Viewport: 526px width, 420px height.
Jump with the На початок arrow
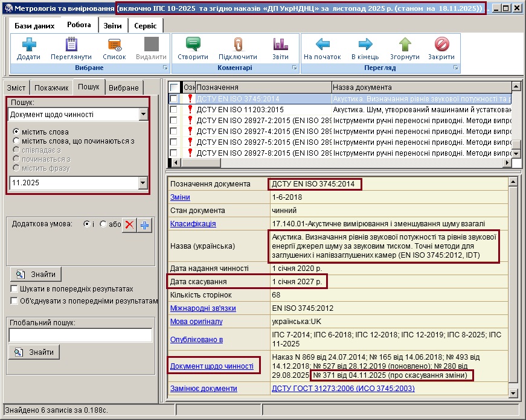(322, 45)
